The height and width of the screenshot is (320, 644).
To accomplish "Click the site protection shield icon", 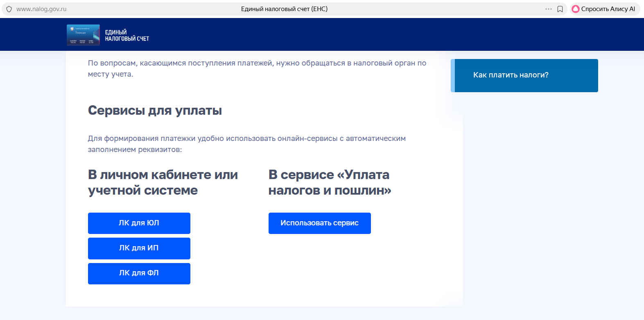I will click(x=9, y=9).
